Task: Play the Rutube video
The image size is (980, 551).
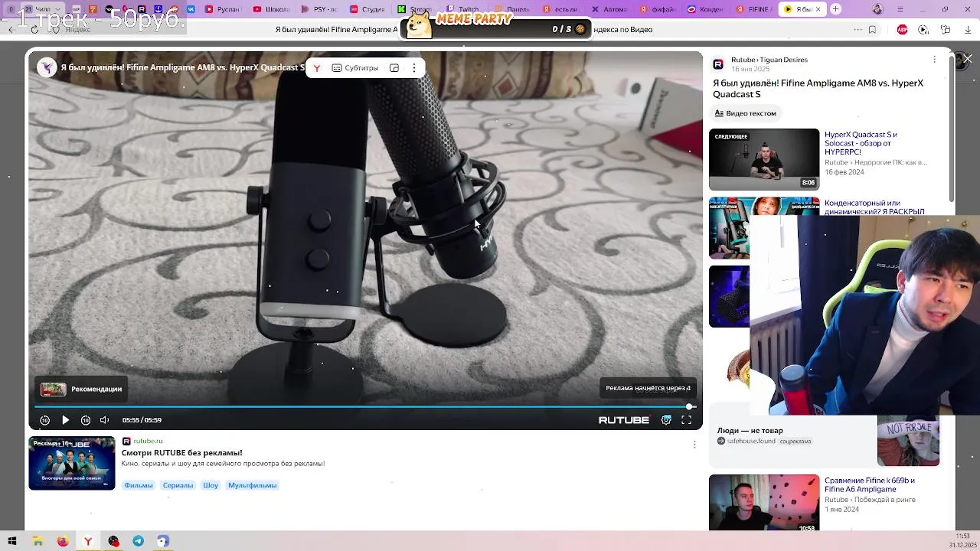Action: pyautogui.click(x=65, y=420)
